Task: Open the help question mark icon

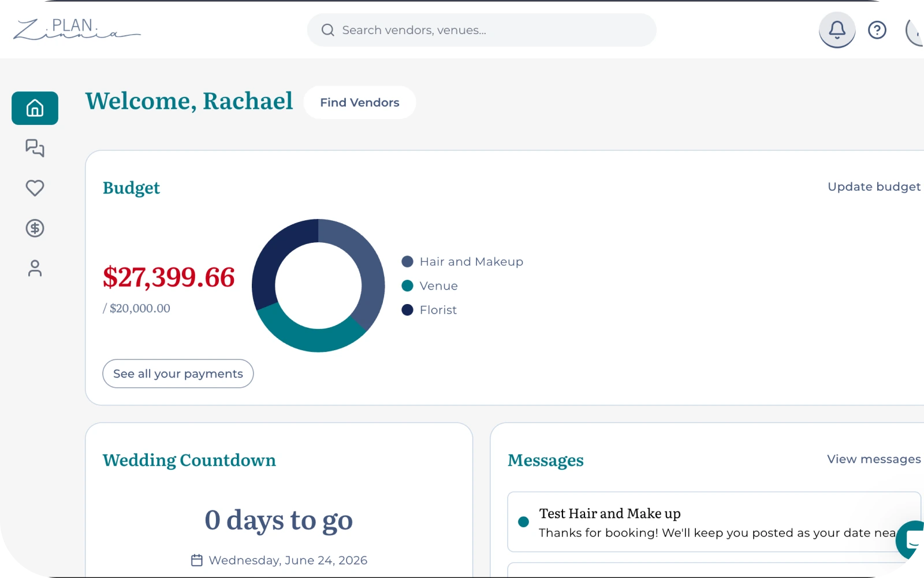Action: [877, 29]
